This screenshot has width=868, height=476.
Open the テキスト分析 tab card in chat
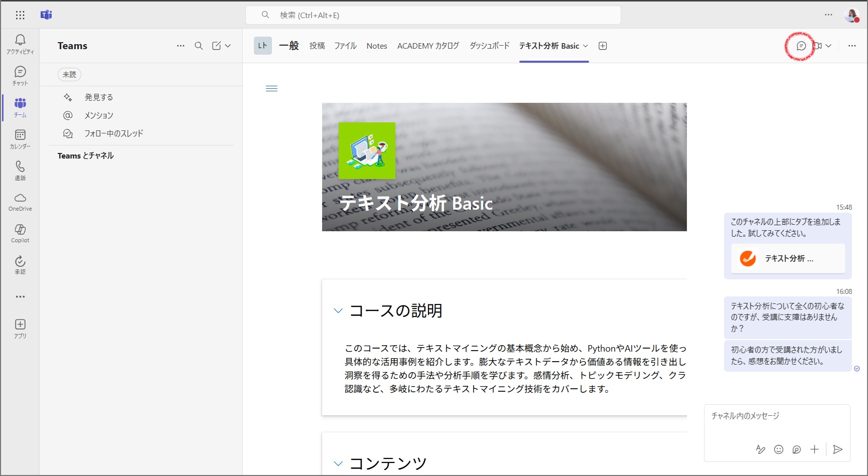coord(788,258)
